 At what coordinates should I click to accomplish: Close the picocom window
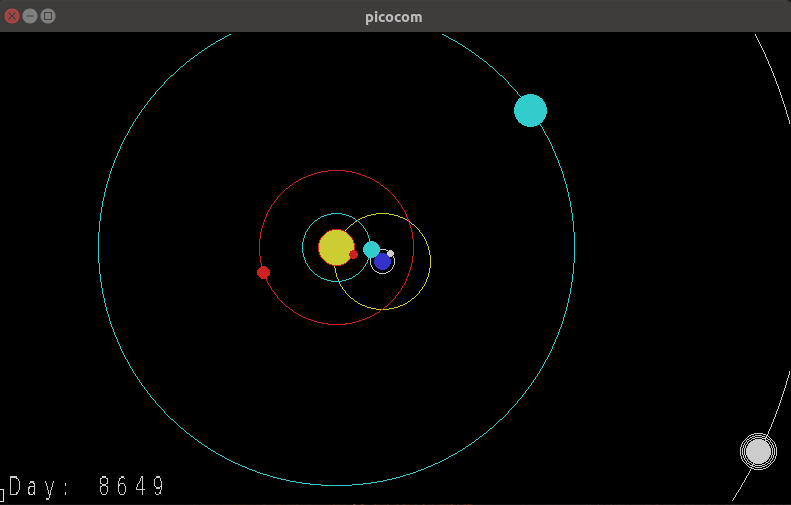(12, 16)
